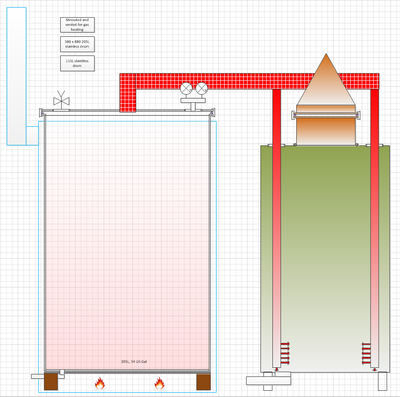Screen dimensions: 400x397
Task: Click the '205L, 54 US Gal' drum text
Action: 134,361
